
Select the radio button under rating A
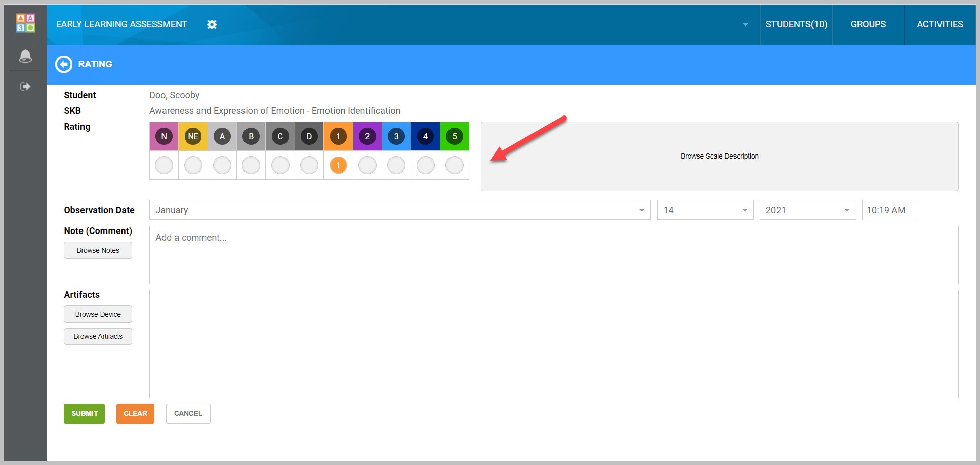tap(222, 165)
